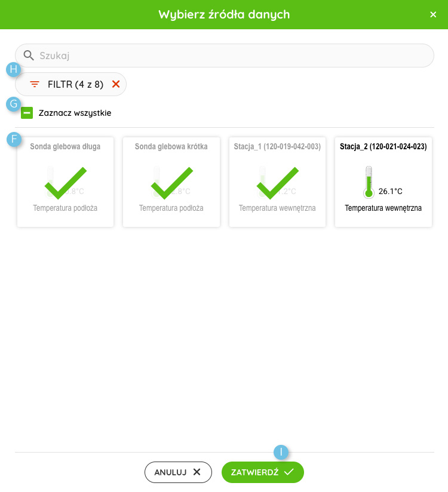Click the green checkmark on Sonda glebowa długa
The height and width of the screenshot is (492, 448).
click(x=66, y=183)
